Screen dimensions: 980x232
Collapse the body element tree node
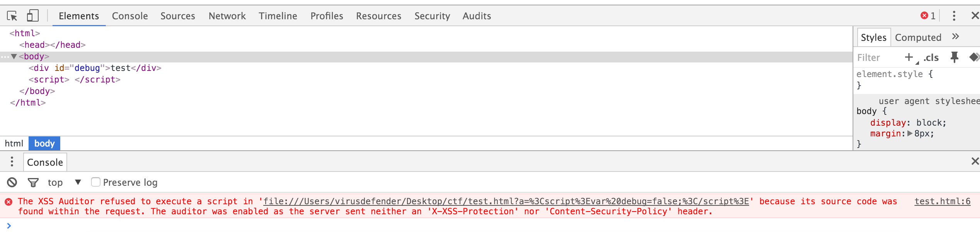14,57
